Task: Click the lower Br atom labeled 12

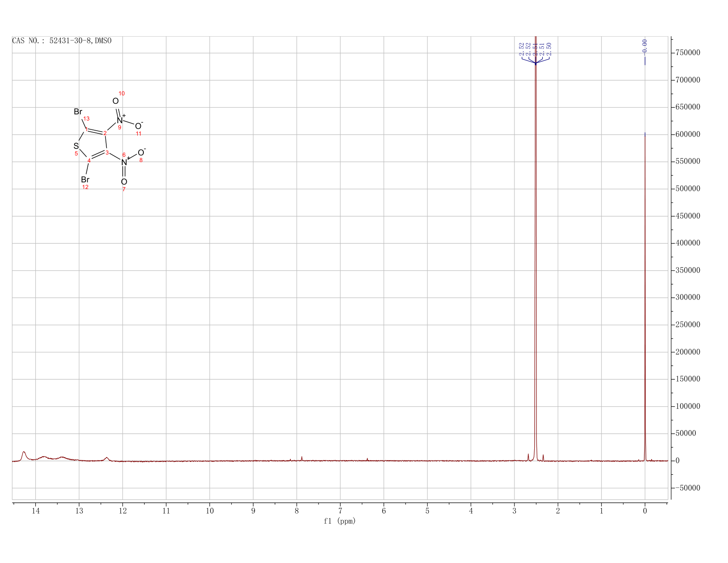Action: pyautogui.click(x=85, y=180)
